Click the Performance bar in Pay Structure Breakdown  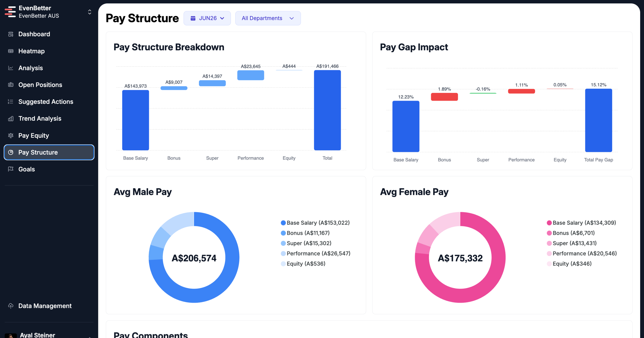tap(250, 75)
